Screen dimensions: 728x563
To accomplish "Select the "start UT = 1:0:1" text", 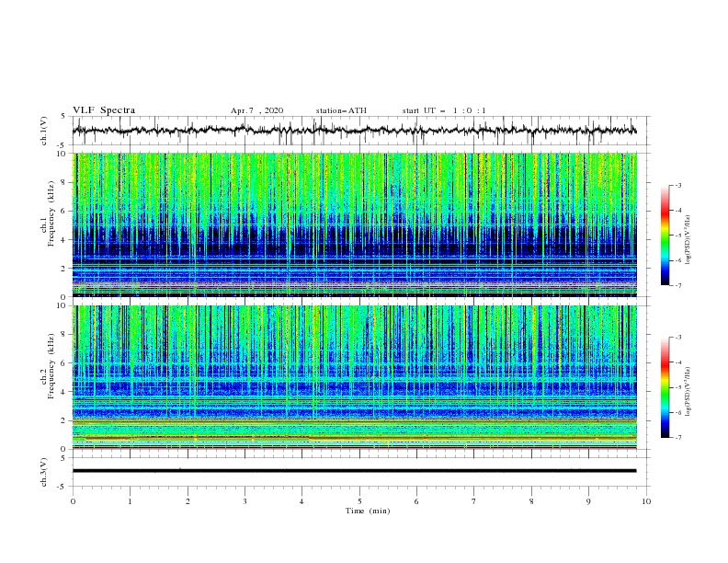I will pos(444,110).
